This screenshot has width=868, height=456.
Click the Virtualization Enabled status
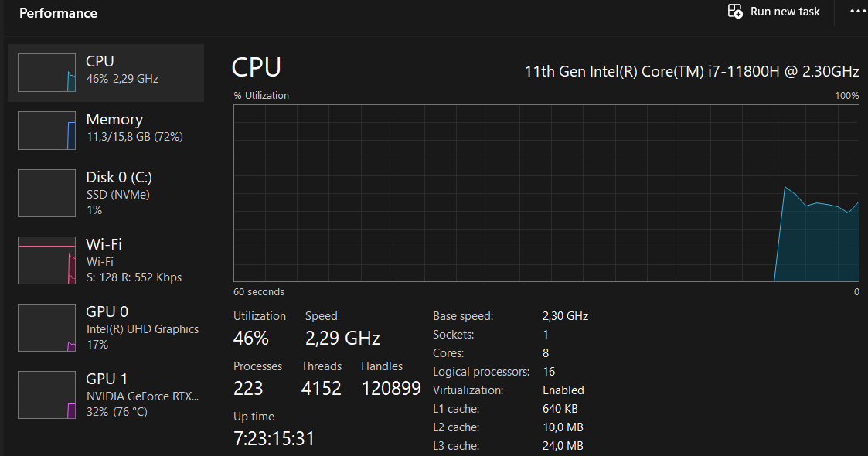click(563, 390)
